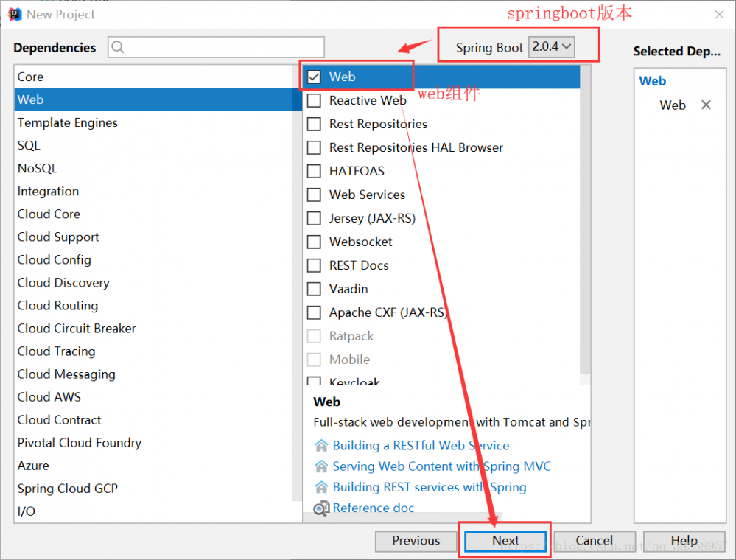This screenshot has height=560, width=736.
Task: Click the Reference doc document icon
Action: click(321, 508)
